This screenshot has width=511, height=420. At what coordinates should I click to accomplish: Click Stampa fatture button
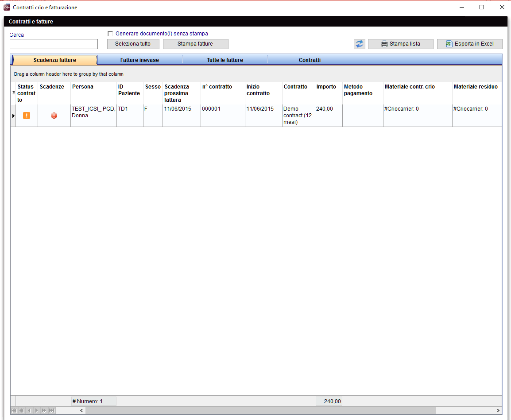(195, 44)
